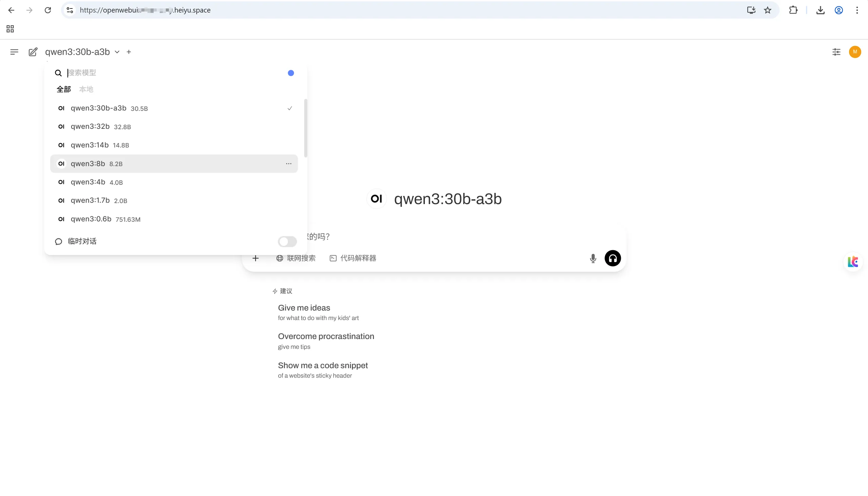Open the user avatar menu

(855, 52)
